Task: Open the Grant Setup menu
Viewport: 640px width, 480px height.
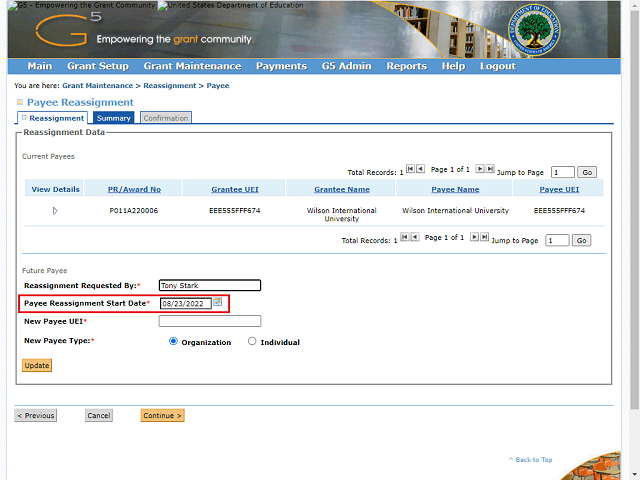Action: (98, 66)
